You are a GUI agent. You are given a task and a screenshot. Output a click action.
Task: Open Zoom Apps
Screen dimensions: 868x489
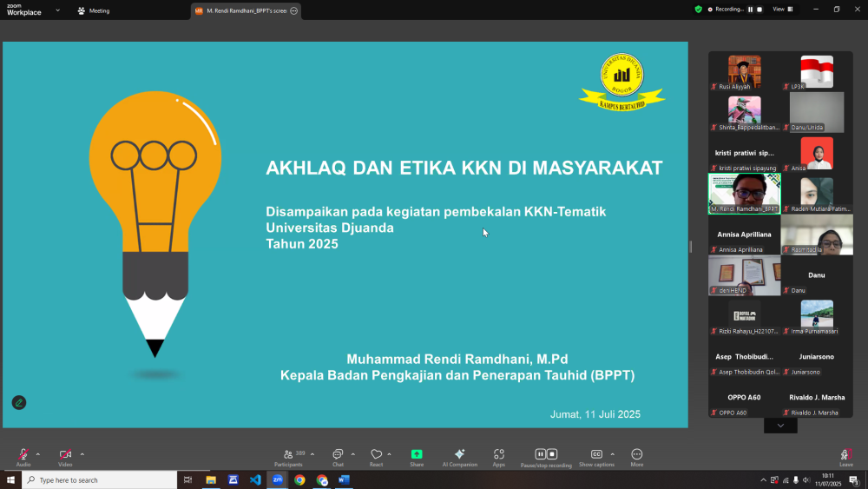499,458
